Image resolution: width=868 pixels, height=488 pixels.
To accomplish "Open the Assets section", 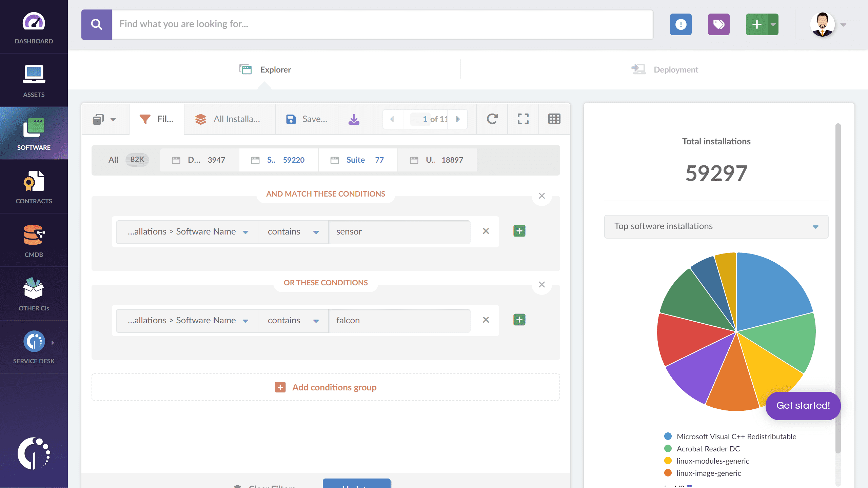I will click(33, 80).
